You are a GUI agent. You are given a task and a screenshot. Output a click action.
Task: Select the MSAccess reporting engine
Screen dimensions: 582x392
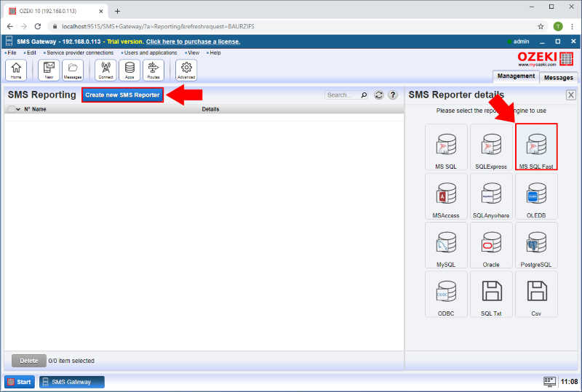click(x=446, y=196)
